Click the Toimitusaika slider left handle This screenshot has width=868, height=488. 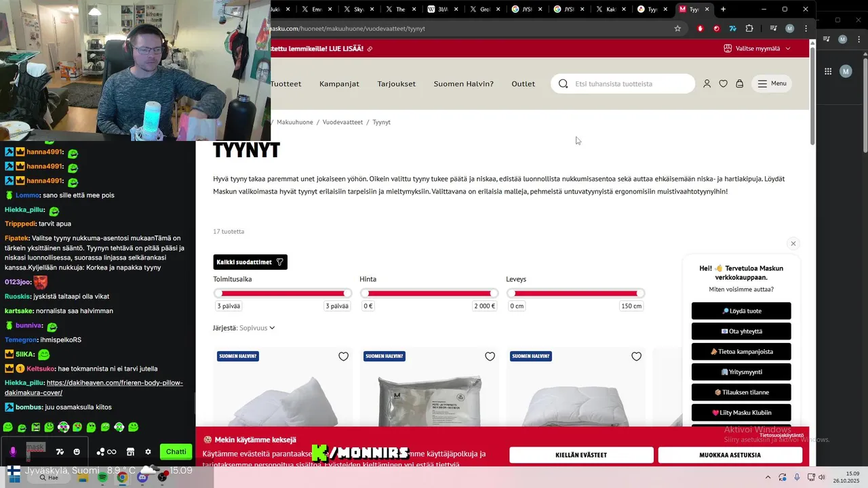click(218, 293)
